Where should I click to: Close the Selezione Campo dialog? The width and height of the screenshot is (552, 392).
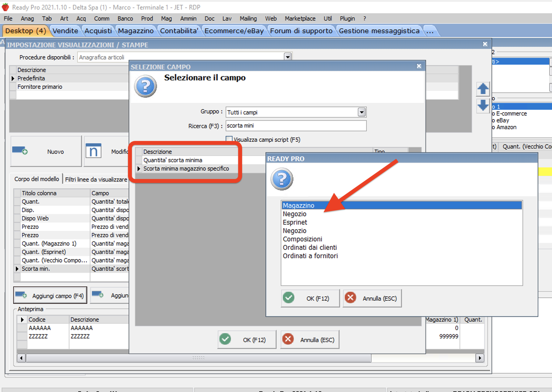click(x=419, y=66)
